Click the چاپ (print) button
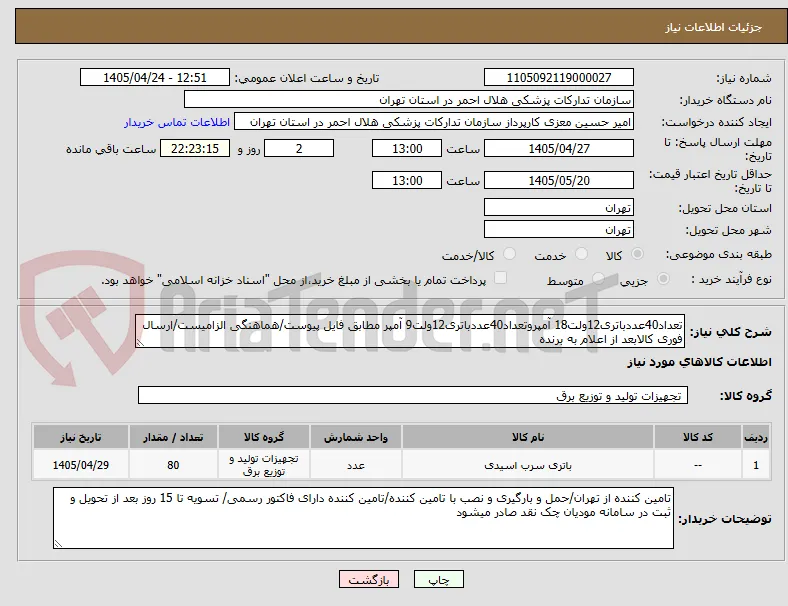788x606 pixels. coord(438,579)
